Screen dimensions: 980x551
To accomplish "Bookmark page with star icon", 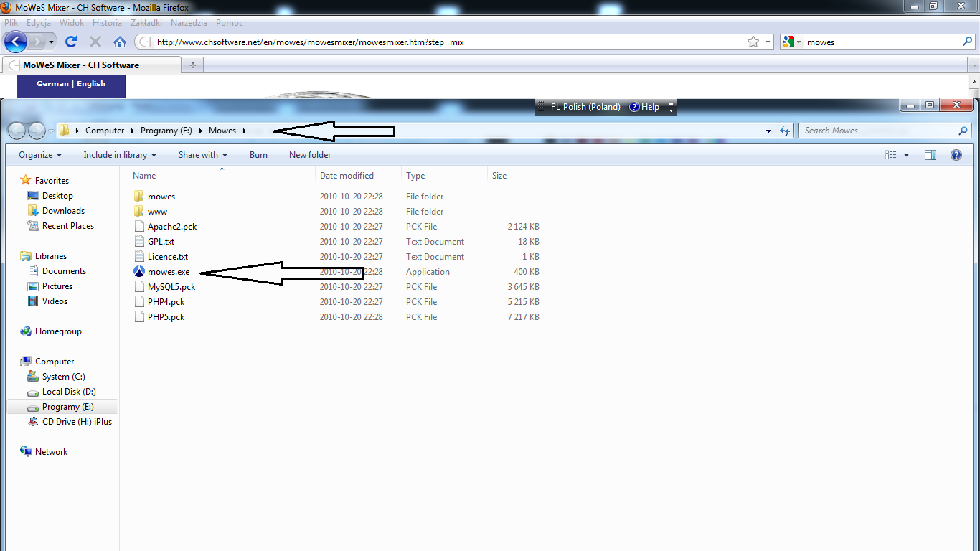I will [x=753, y=42].
